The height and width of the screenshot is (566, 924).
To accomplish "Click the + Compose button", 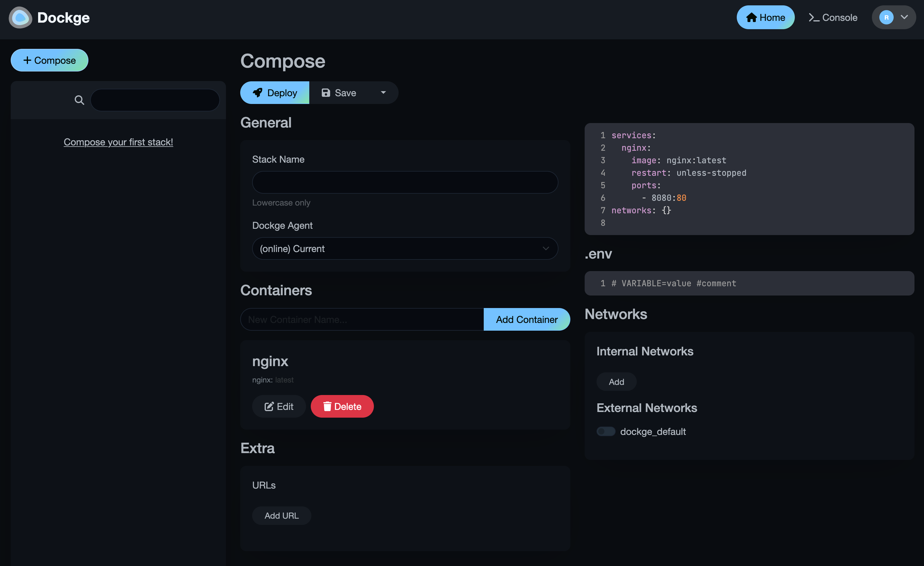I will (x=49, y=60).
